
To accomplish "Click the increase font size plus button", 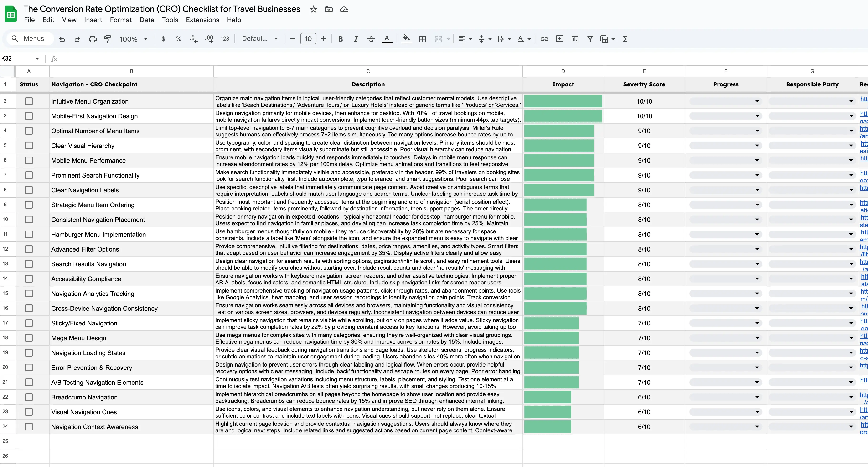I will coord(323,39).
